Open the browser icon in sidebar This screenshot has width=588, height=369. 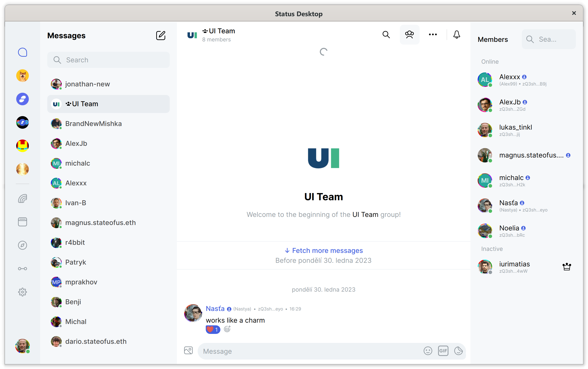[x=23, y=222]
